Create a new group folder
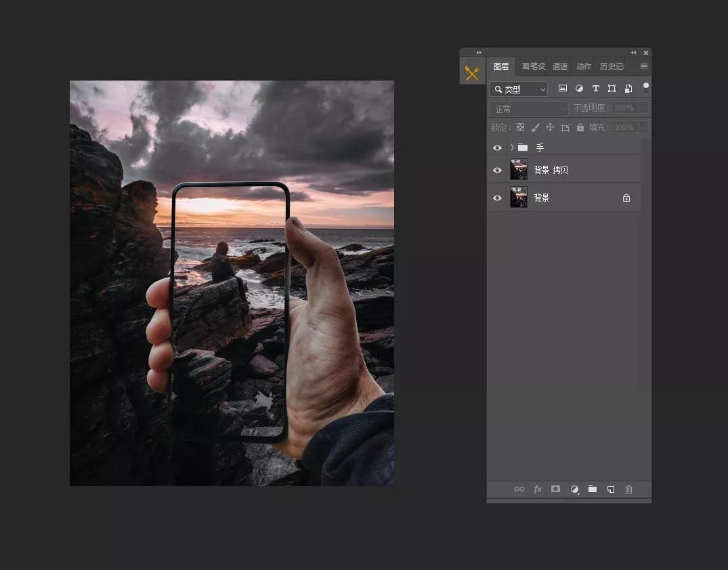Screen dimensions: 728x570 (593, 489)
